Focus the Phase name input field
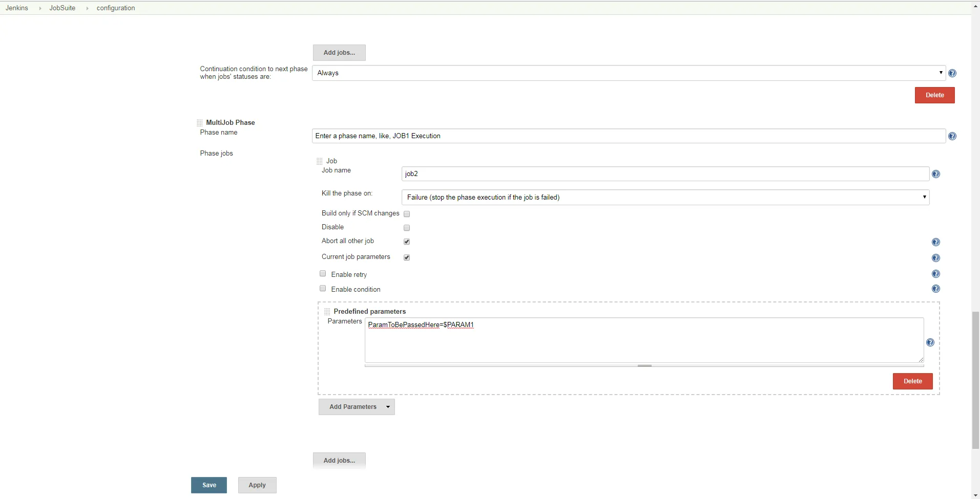This screenshot has width=980, height=499. tap(629, 136)
